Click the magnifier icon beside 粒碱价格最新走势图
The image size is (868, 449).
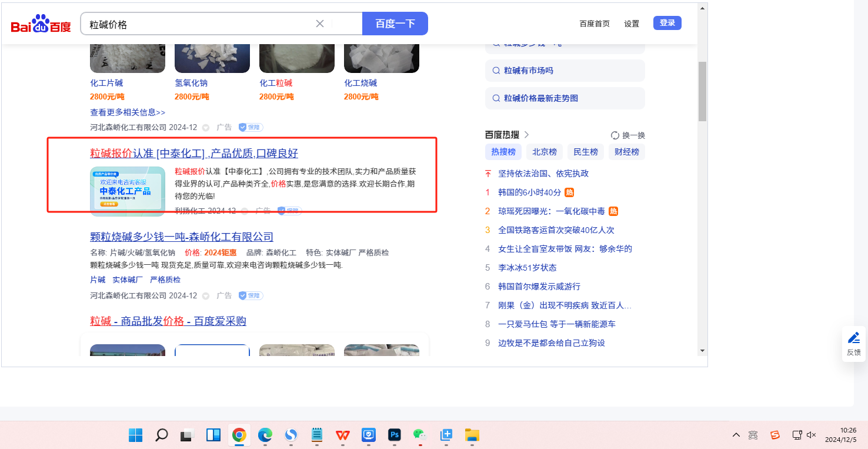(496, 98)
